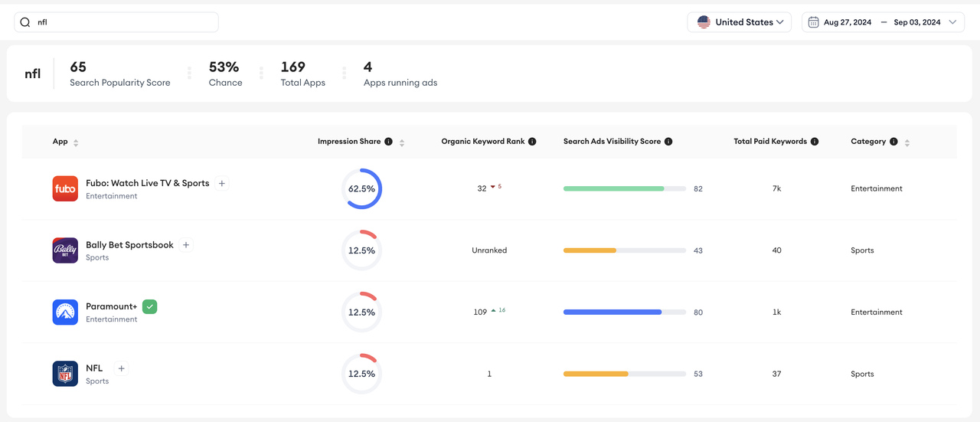
Task: Click the nfl keyword search field
Action: [116, 22]
